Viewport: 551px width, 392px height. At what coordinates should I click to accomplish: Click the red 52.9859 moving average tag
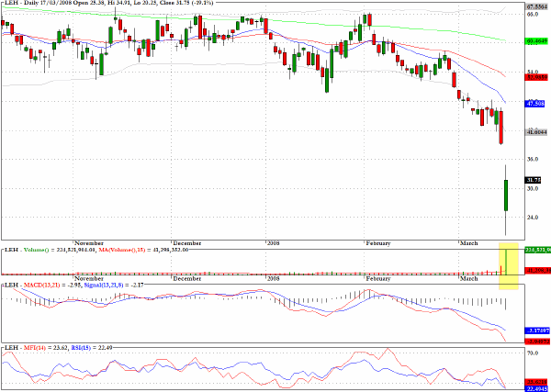tap(536, 78)
